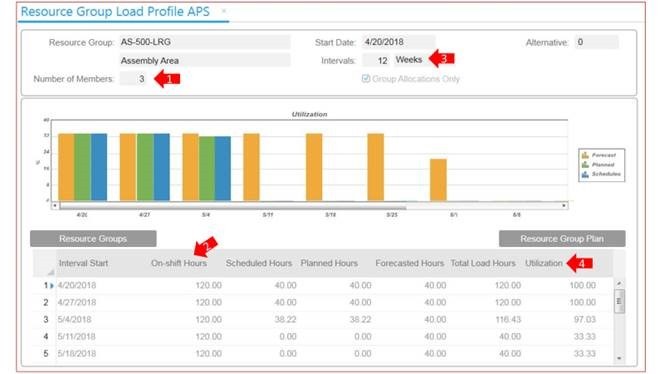Click the grid scroll down arrow

coord(619,358)
